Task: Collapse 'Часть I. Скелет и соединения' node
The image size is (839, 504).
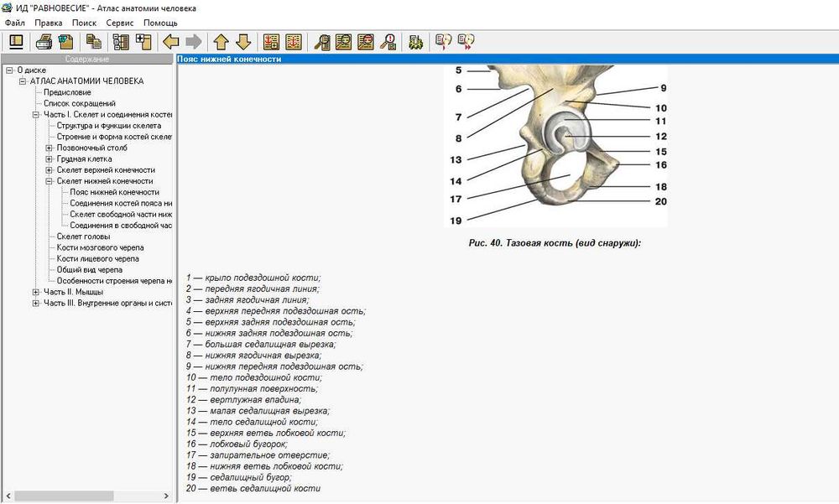Action: (36, 115)
